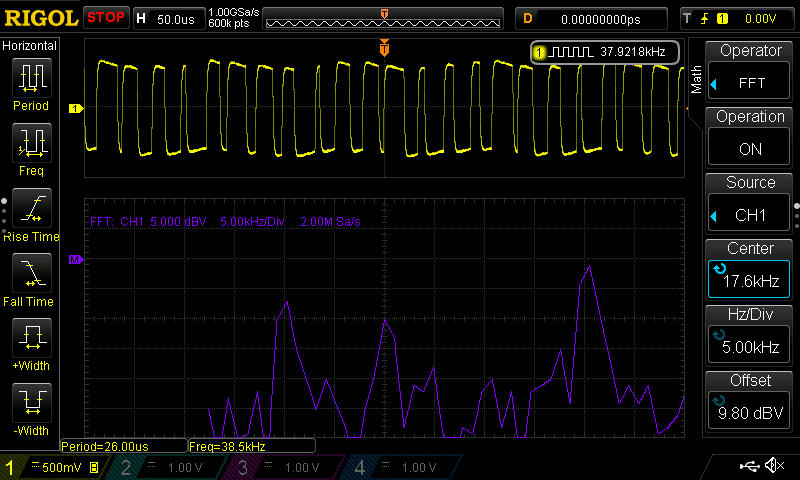This screenshot has height=480, width=800.
Task: Open the Source CH1 selector
Action: [750, 203]
